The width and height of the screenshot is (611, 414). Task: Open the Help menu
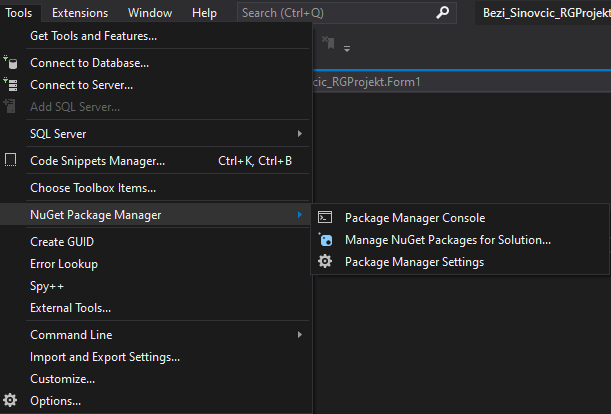point(204,13)
